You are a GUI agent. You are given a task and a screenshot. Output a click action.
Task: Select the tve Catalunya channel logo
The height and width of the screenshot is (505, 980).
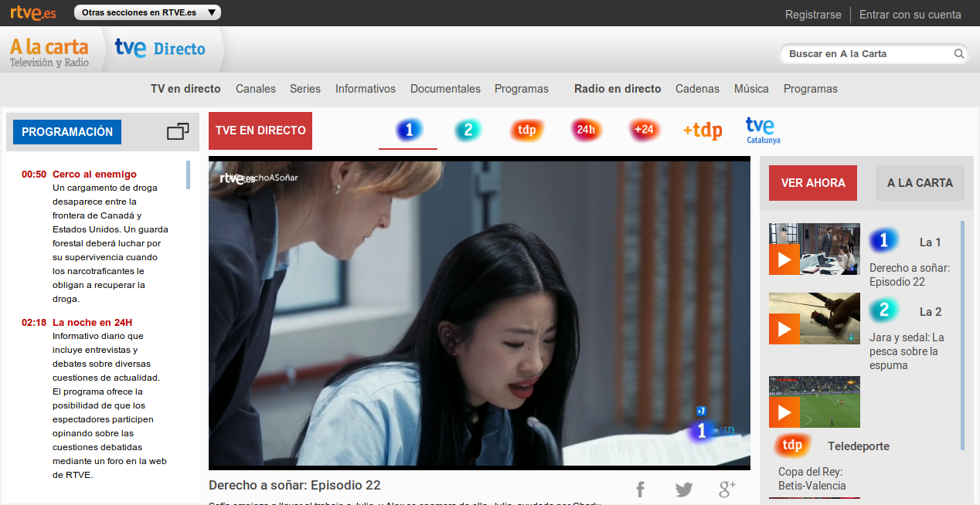pyautogui.click(x=763, y=130)
